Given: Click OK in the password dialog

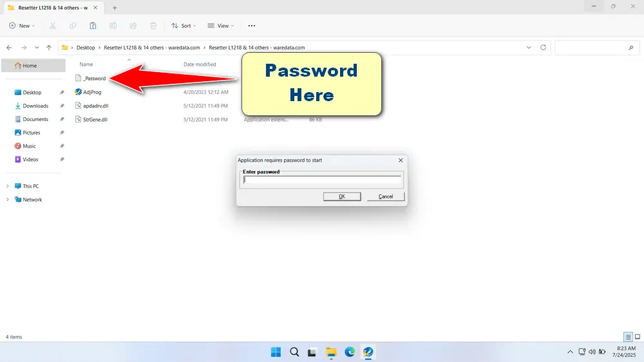Looking at the screenshot, I should coord(342,196).
